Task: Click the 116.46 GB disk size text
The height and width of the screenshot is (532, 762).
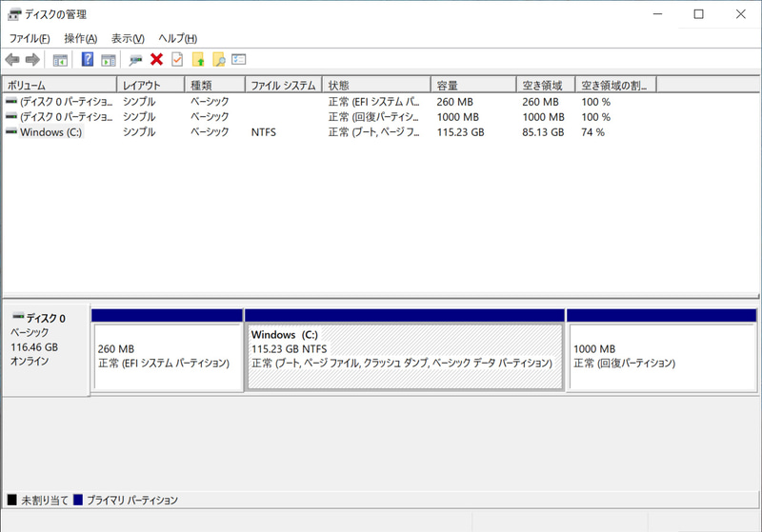Action: 34,347
